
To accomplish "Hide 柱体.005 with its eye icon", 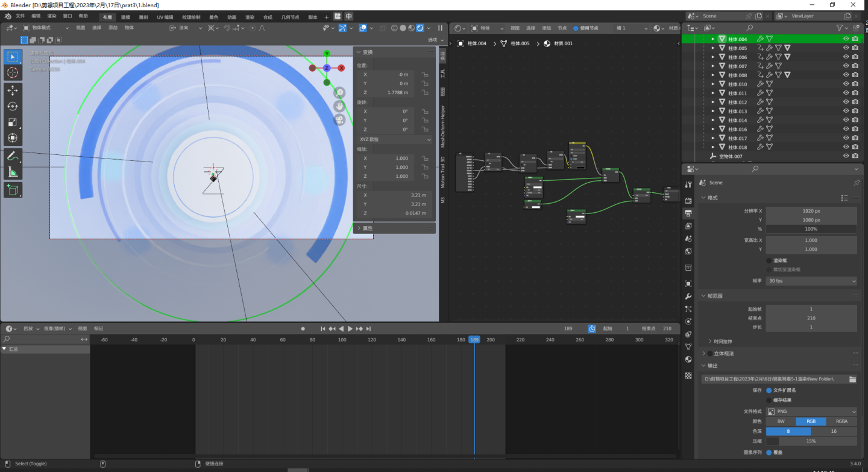I will [x=846, y=48].
